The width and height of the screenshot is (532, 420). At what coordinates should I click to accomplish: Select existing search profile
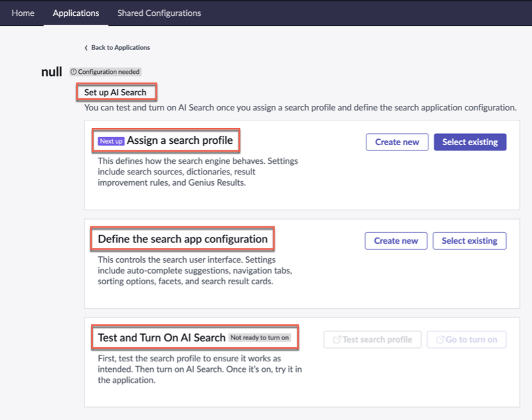point(470,142)
